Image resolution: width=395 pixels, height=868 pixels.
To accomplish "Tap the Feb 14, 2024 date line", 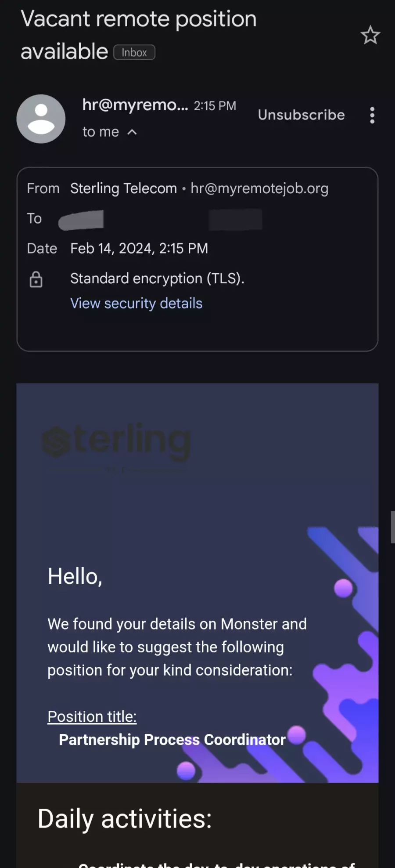I will coord(139,249).
